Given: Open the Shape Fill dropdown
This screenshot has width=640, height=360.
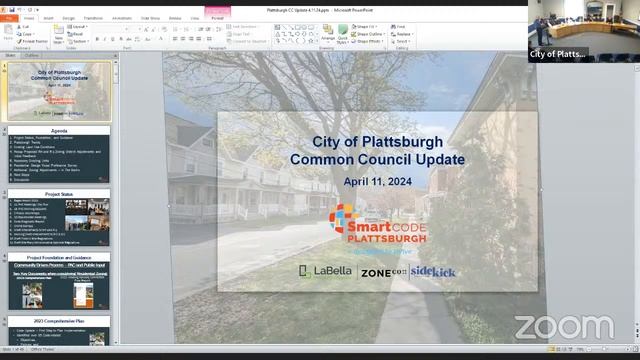Looking at the screenshot, I should coord(364,27).
